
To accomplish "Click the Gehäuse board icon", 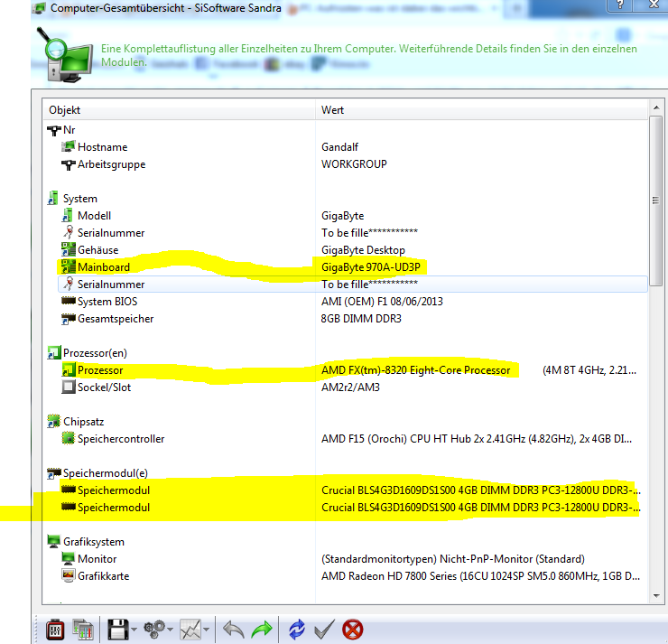I will pyautogui.click(x=69, y=250).
